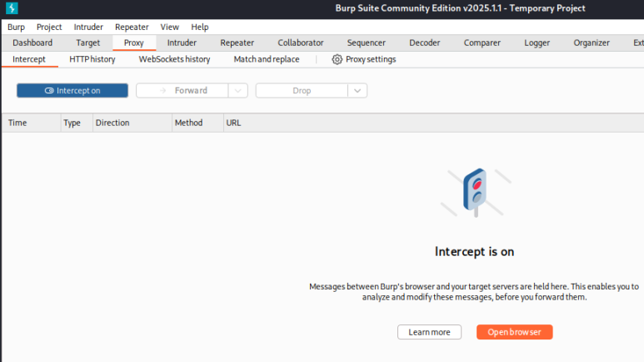644x362 pixels.
Task: Open the Burp menu
Action: pyautogui.click(x=16, y=28)
